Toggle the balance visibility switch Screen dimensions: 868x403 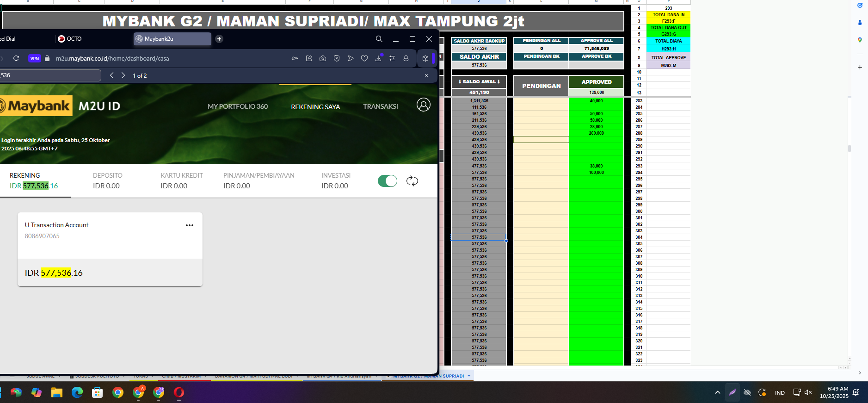click(x=388, y=181)
